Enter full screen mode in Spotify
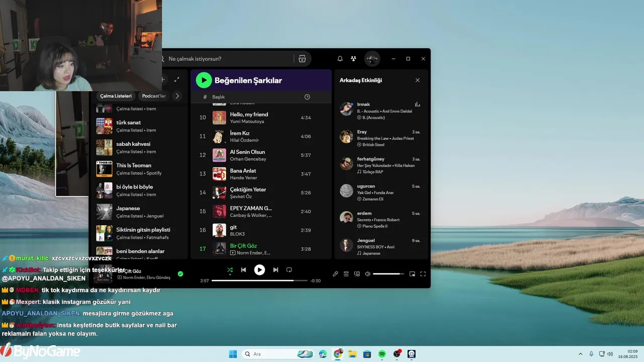 tap(423, 274)
